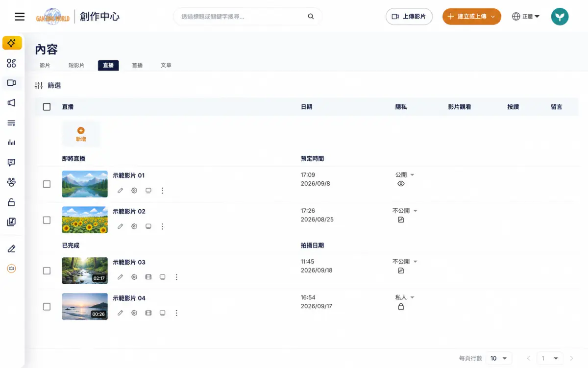Go to the next page arrow
Viewport: 588px width, 368px height.
pos(571,358)
